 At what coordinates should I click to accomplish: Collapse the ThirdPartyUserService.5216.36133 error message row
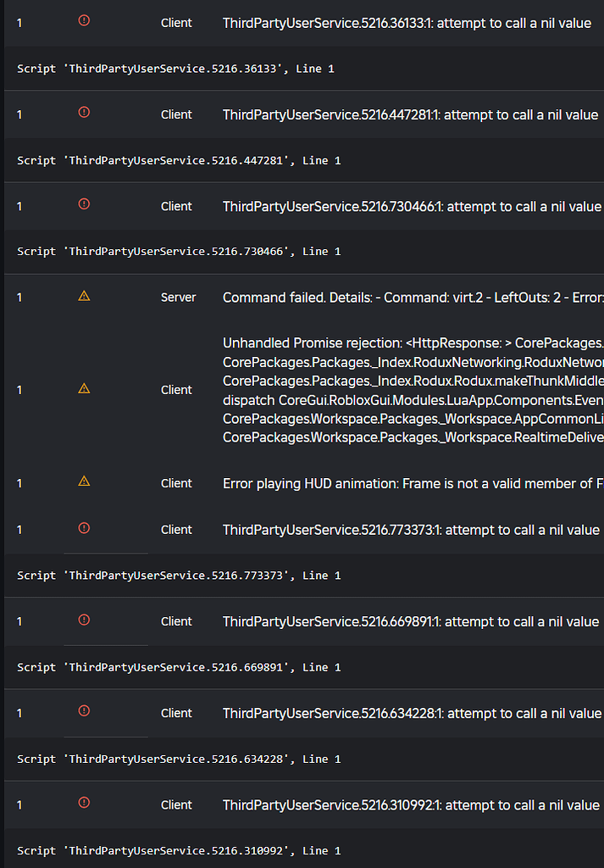click(x=304, y=23)
